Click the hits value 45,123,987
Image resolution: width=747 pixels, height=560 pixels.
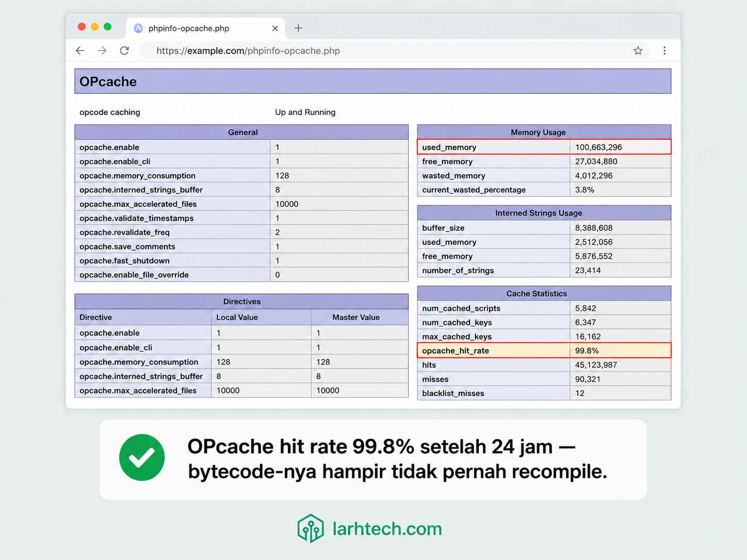tap(596, 365)
